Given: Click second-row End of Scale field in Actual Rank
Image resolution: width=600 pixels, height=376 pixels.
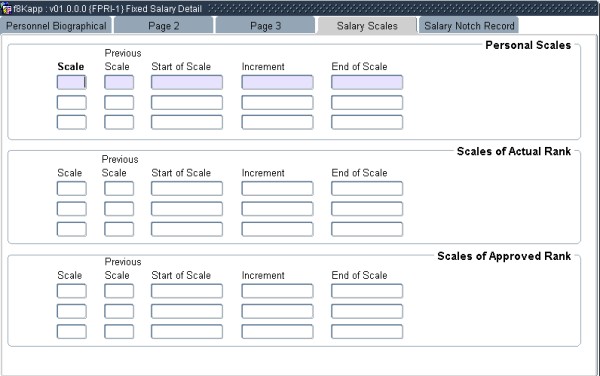Looking at the screenshot, I should point(367,209).
